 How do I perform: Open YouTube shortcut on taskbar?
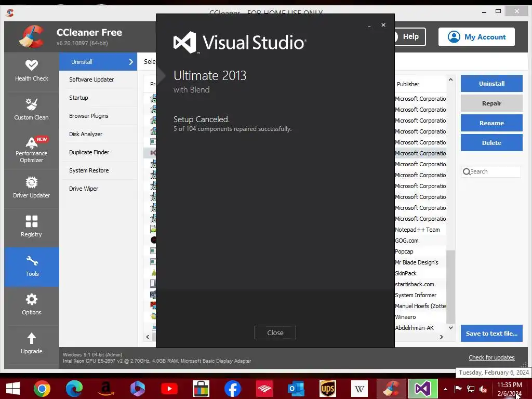tap(169, 389)
